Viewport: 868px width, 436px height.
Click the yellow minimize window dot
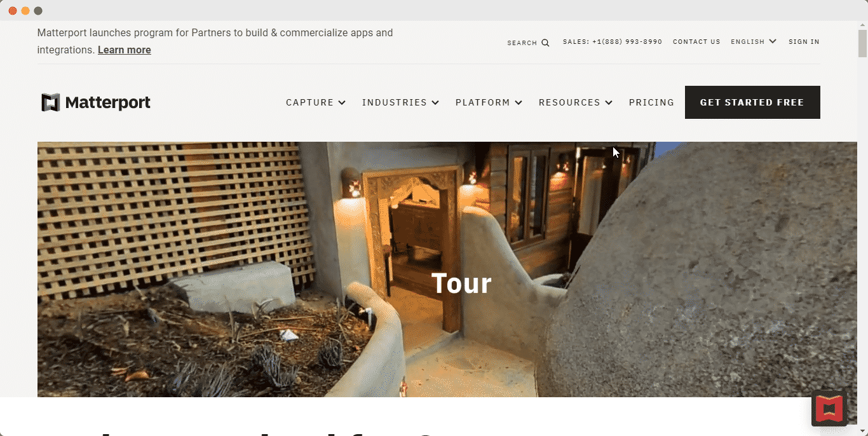(25, 11)
